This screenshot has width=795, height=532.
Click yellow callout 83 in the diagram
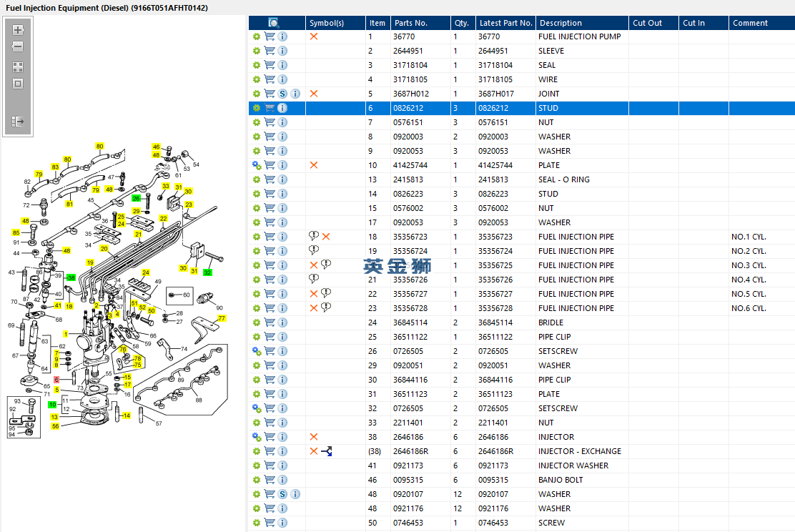tap(55, 167)
